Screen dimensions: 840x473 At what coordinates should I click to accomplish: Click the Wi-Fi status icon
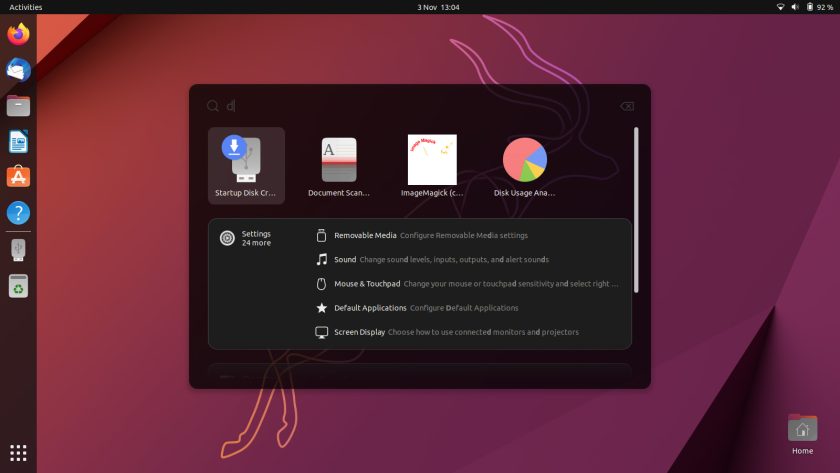pyautogui.click(x=781, y=7)
